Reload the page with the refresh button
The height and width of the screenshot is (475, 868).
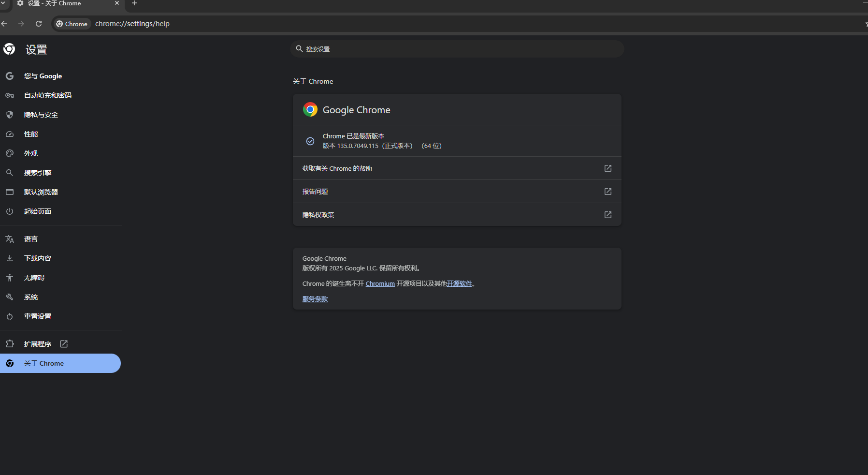(x=39, y=24)
